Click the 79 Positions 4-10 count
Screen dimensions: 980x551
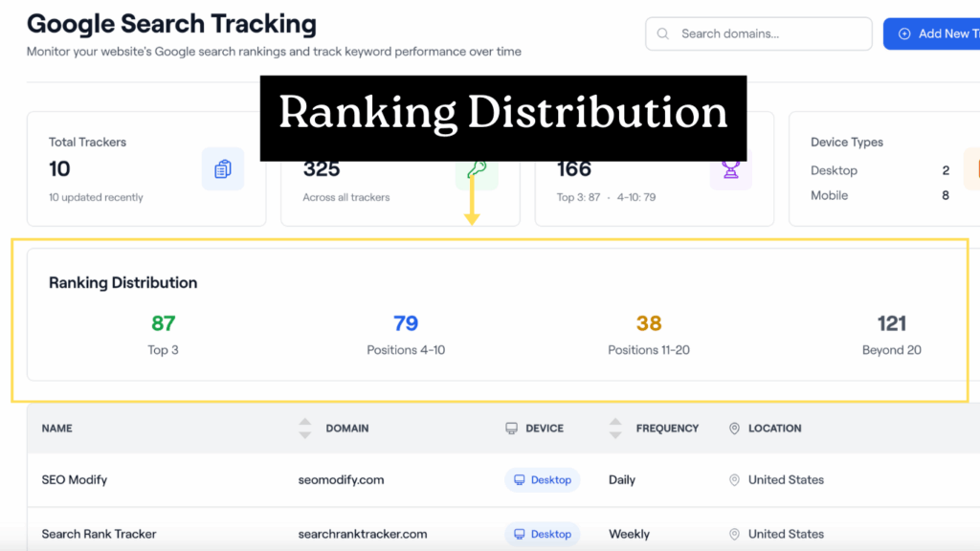(406, 323)
